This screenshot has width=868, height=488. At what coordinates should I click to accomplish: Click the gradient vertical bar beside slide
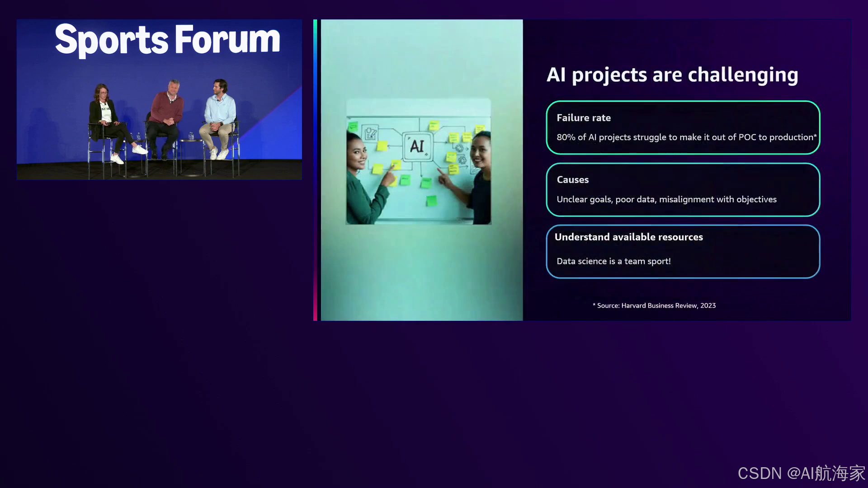(x=315, y=170)
